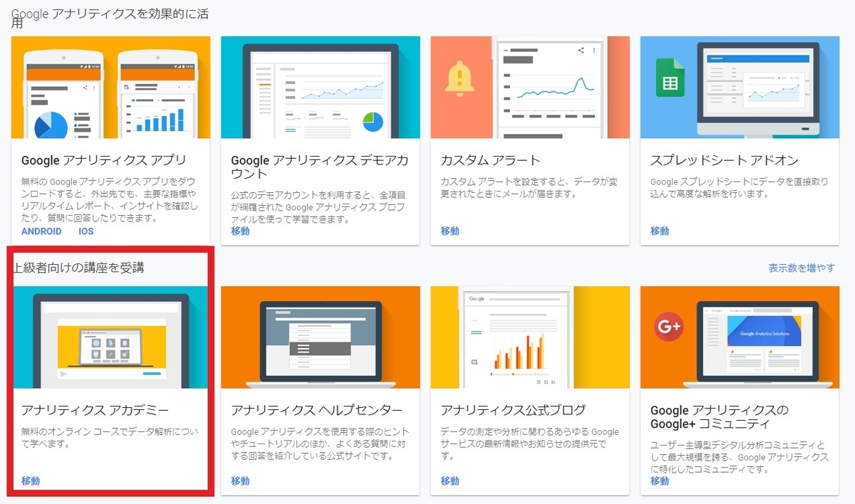This screenshot has height=504, width=855.
Task: Open the ANDROID app link
Action: click(41, 231)
